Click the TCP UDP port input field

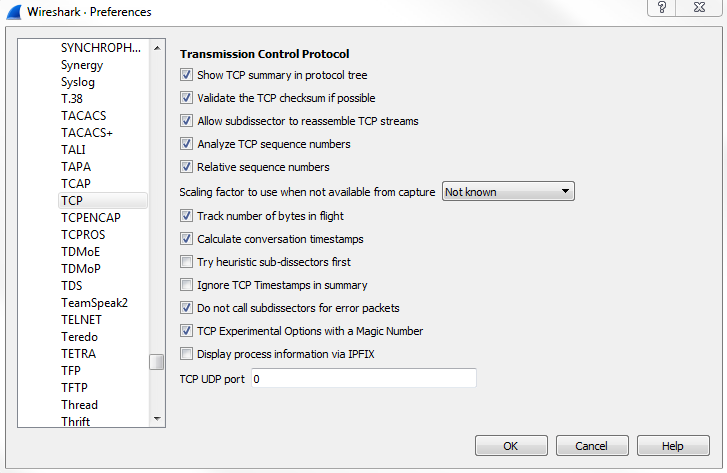(x=363, y=379)
